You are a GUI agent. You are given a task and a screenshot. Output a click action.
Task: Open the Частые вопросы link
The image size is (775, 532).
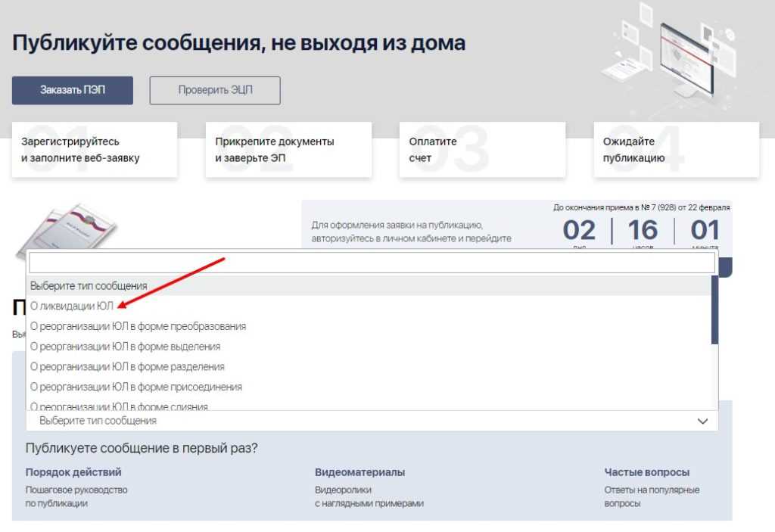click(646, 472)
